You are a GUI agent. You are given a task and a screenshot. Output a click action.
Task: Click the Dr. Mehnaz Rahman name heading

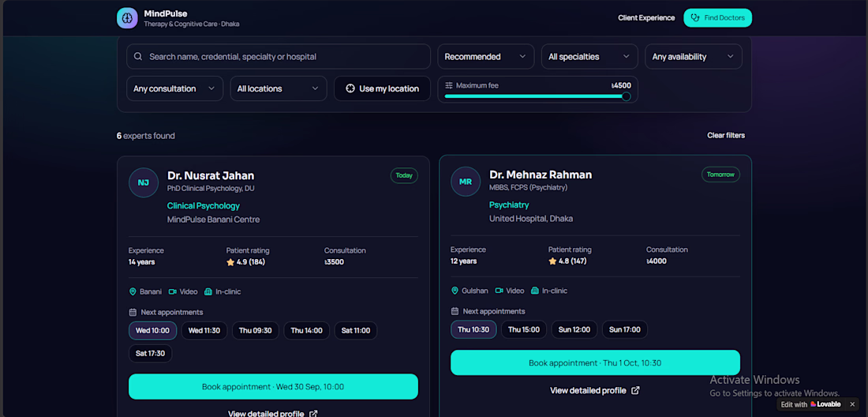[541, 175]
